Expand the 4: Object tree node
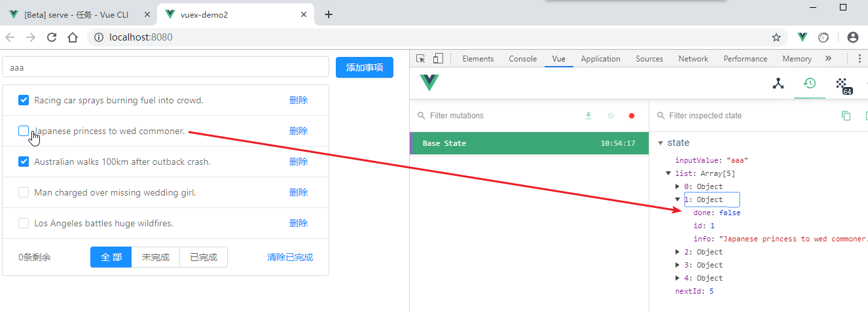 [x=678, y=278]
